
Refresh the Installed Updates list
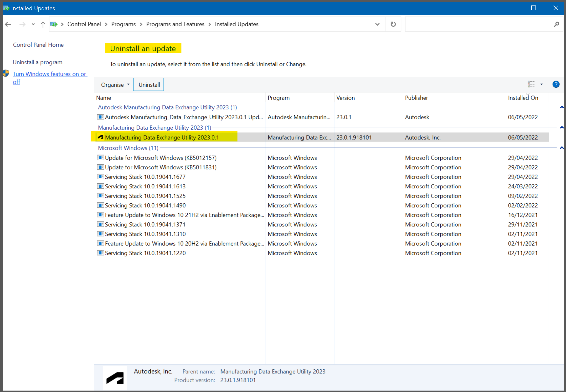click(393, 24)
